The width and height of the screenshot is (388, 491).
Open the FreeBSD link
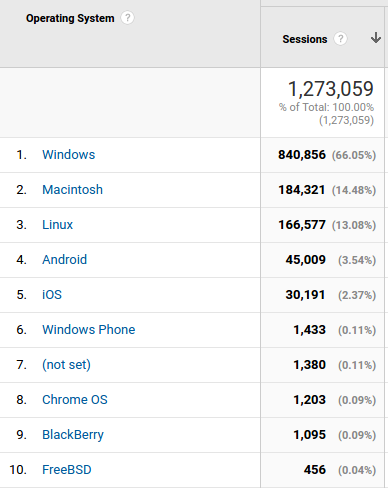(67, 470)
